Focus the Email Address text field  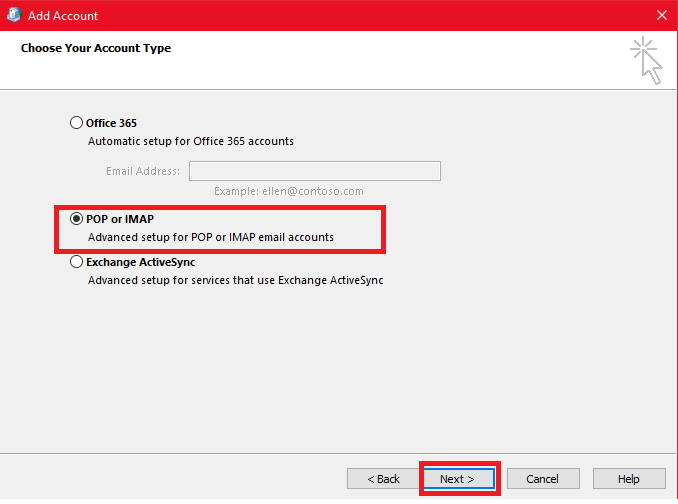(314, 171)
